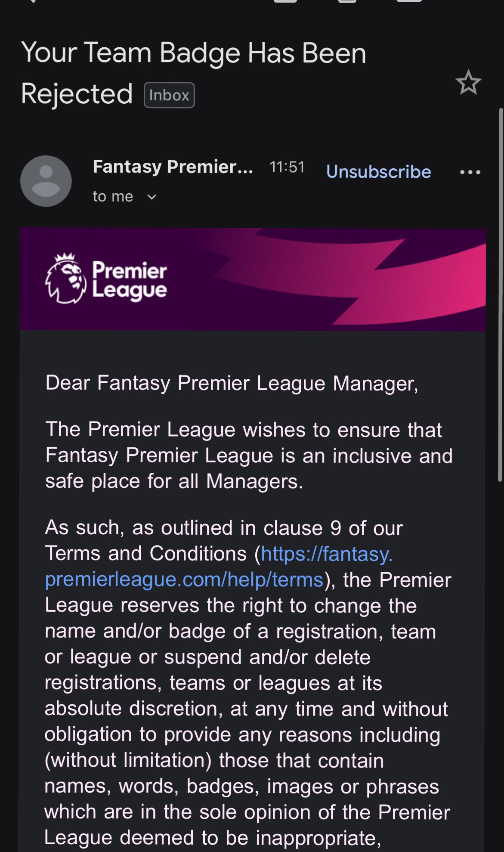
Task: Tap the "to me" recipient text
Action: point(113,197)
